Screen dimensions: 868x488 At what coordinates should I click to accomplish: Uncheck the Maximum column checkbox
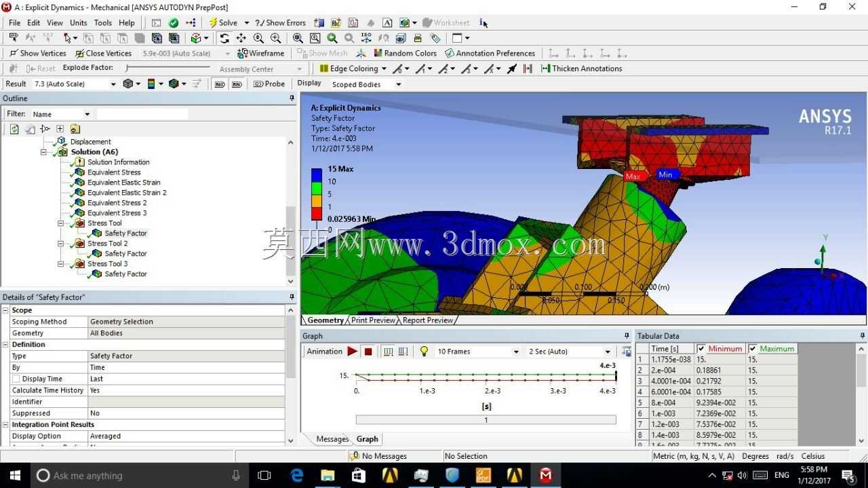[x=753, y=349]
